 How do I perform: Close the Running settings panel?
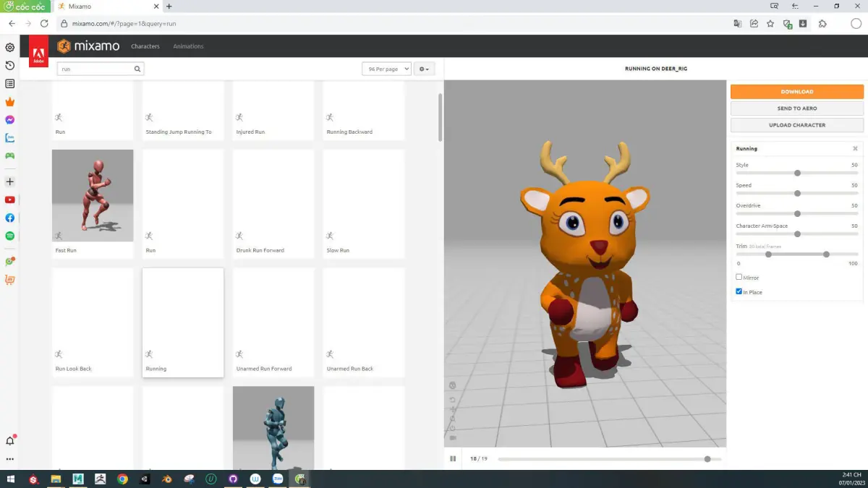click(x=855, y=148)
